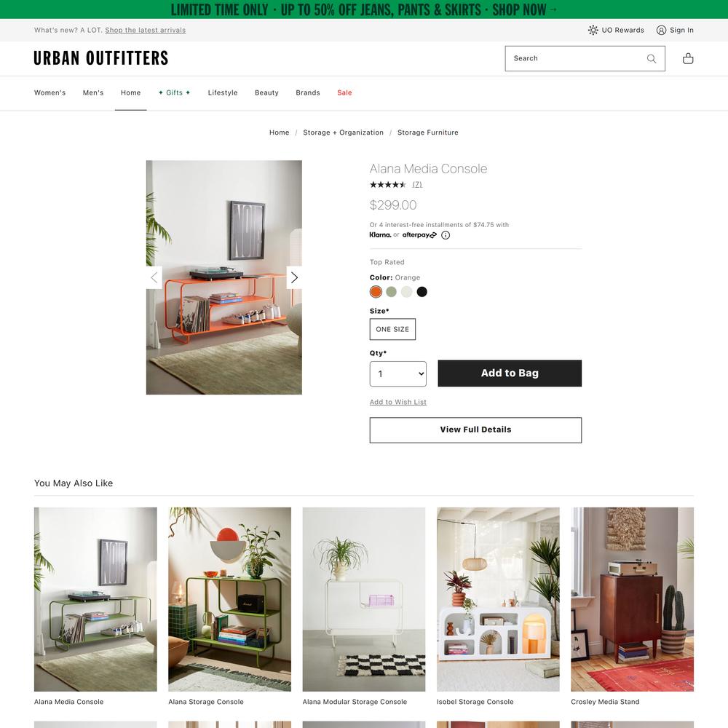The width and height of the screenshot is (728, 728).
Task: Open installment payment info icon
Action: tap(446, 235)
